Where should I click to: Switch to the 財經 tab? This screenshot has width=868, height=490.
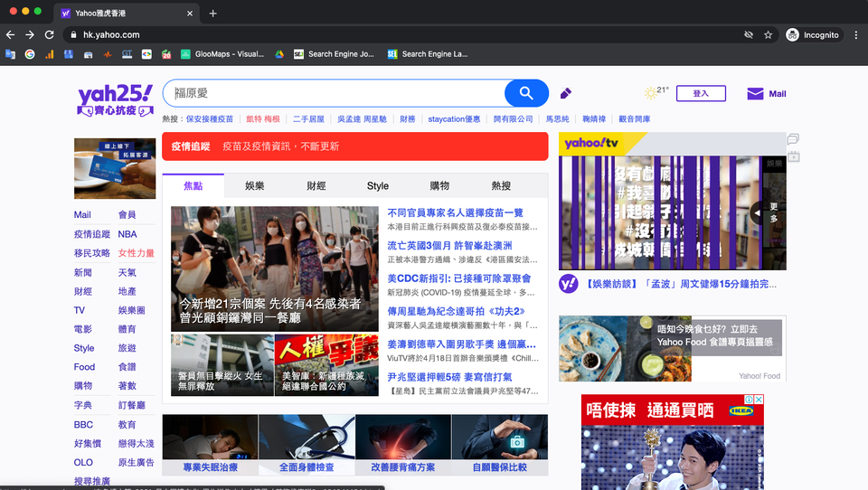point(316,186)
